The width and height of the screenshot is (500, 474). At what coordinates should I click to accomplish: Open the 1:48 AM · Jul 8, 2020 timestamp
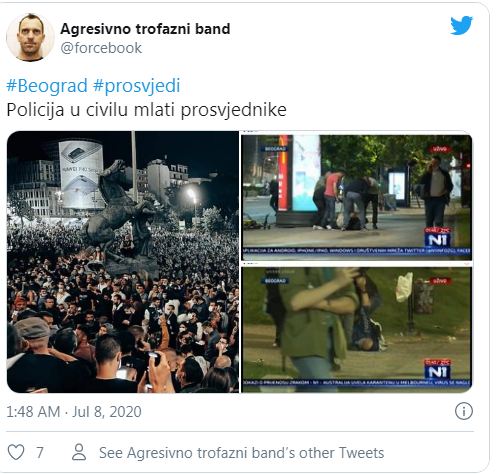tap(74, 412)
